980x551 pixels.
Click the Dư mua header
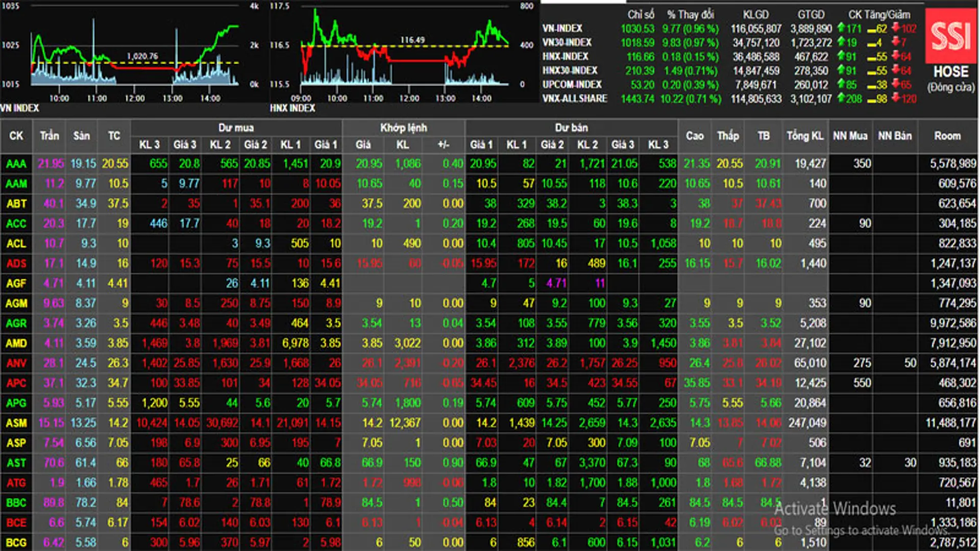(x=236, y=128)
